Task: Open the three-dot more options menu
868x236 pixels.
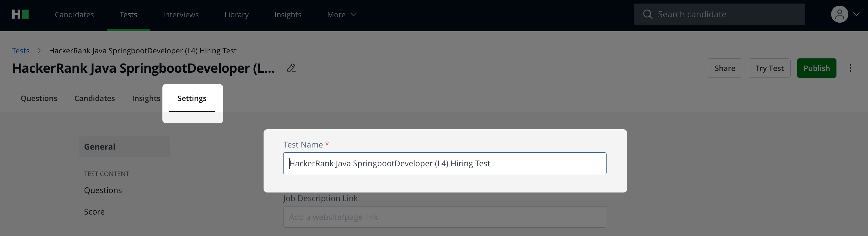Action: pyautogui.click(x=850, y=68)
